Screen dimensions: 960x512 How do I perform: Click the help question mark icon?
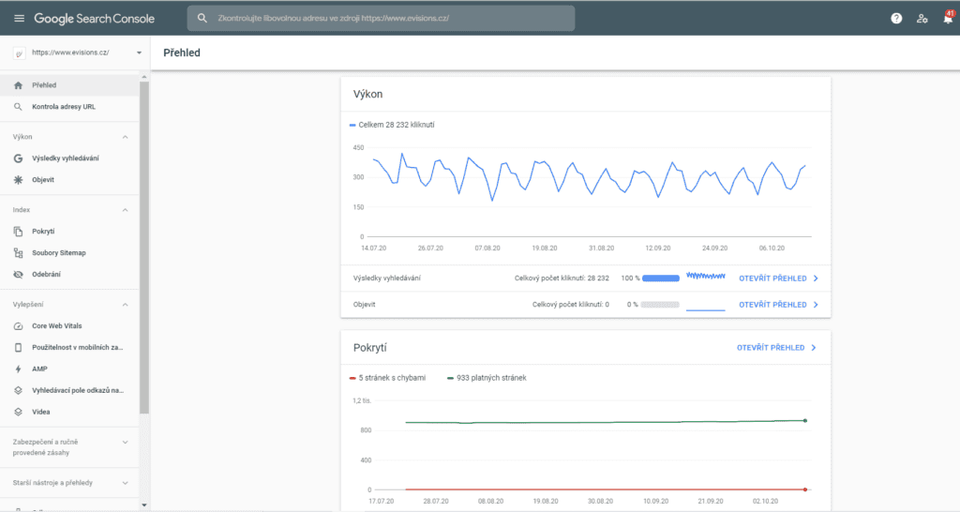[896, 18]
